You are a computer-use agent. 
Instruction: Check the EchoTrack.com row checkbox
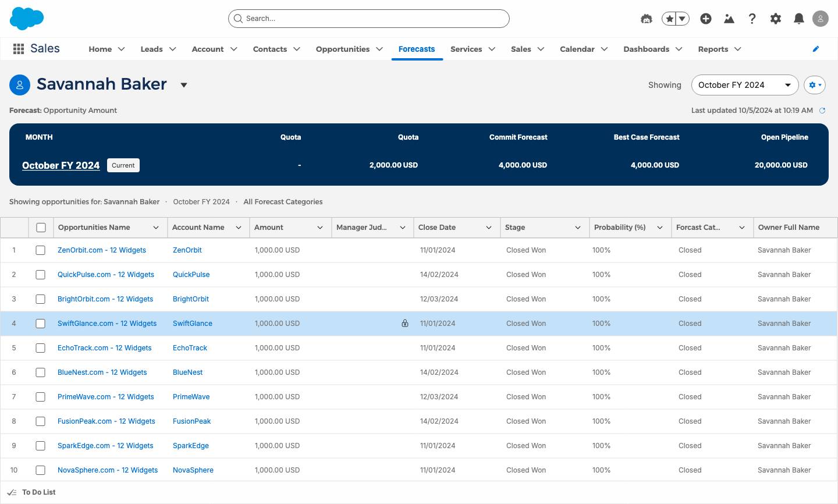tap(40, 348)
